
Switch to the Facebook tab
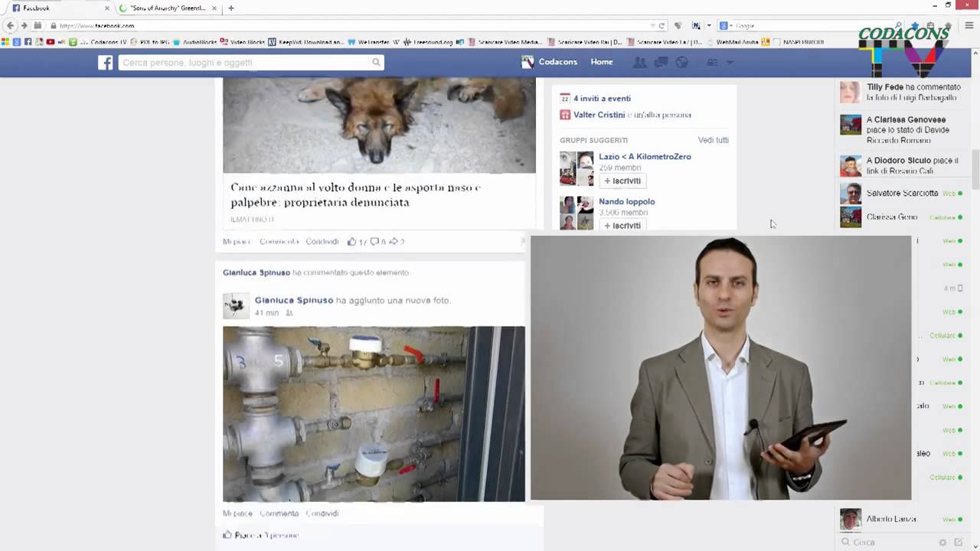[60, 8]
